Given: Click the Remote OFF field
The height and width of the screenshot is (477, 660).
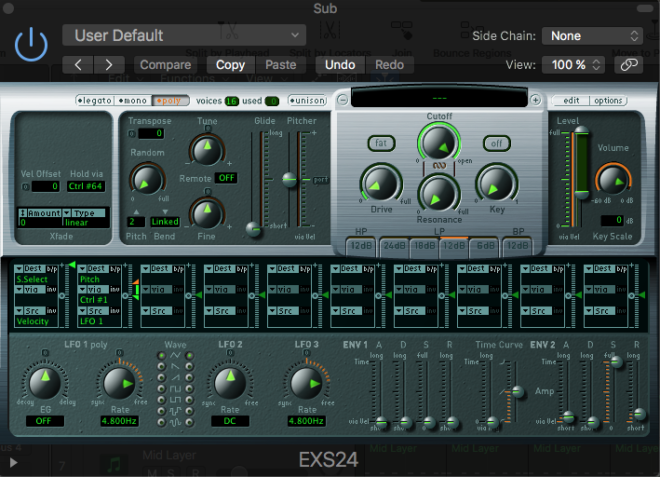Looking at the screenshot, I should click(226, 178).
